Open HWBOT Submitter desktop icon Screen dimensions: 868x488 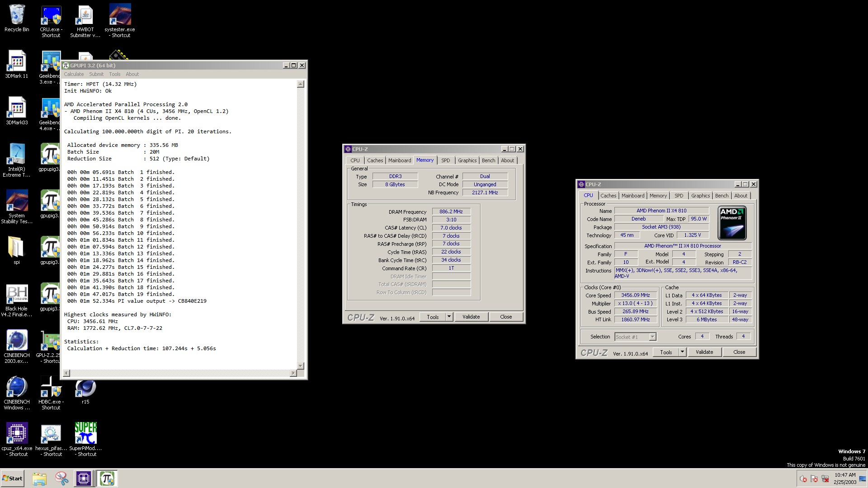click(85, 21)
